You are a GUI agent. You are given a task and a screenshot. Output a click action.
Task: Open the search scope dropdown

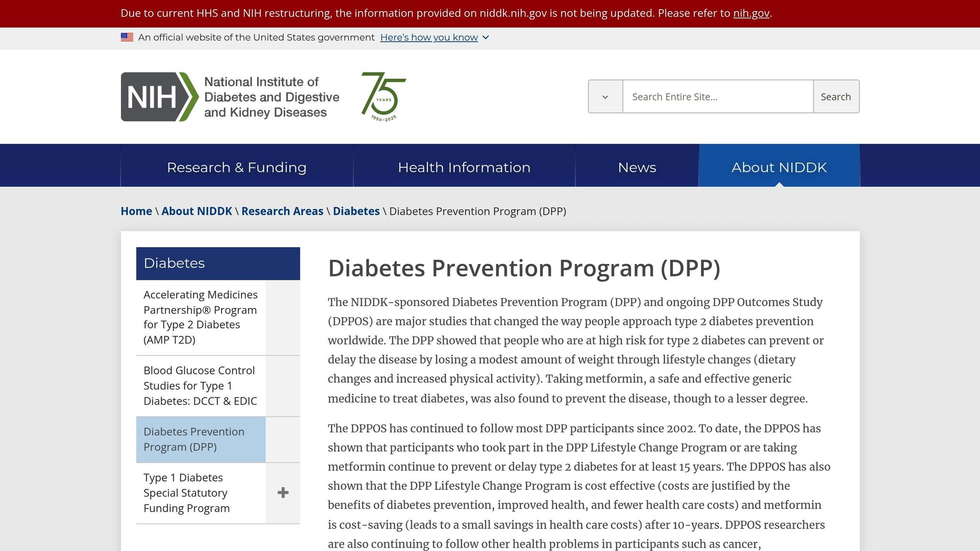click(x=605, y=97)
